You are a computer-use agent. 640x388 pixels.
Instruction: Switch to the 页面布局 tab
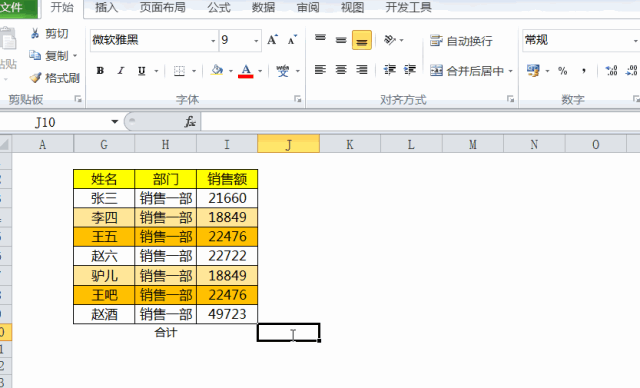tap(162, 8)
